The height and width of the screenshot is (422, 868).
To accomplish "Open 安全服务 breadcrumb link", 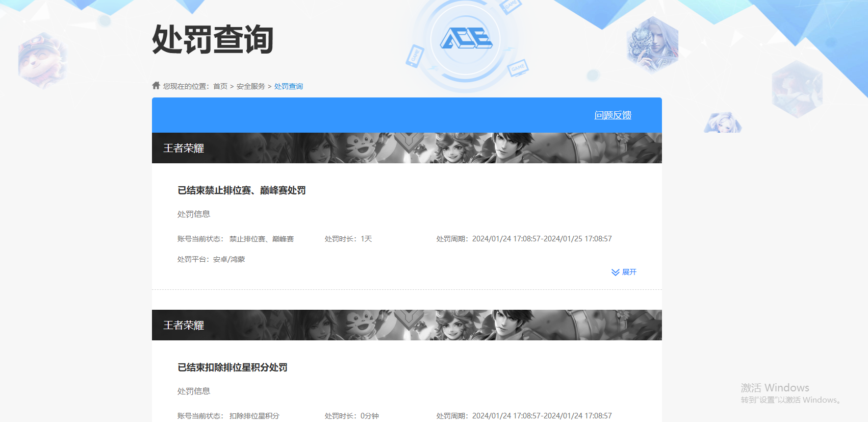I will [x=251, y=86].
